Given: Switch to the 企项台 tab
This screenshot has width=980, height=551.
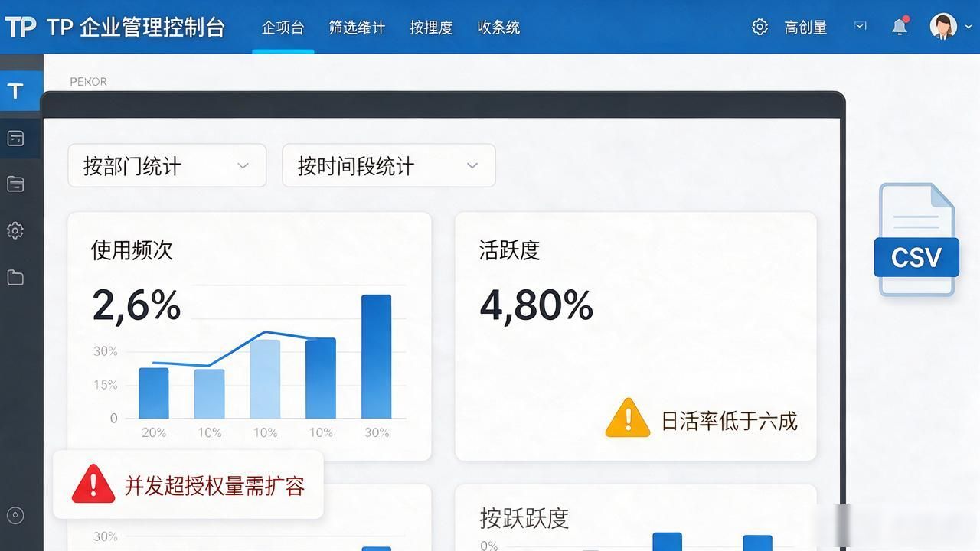Looking at the screenshot, I should pos(283,28).
